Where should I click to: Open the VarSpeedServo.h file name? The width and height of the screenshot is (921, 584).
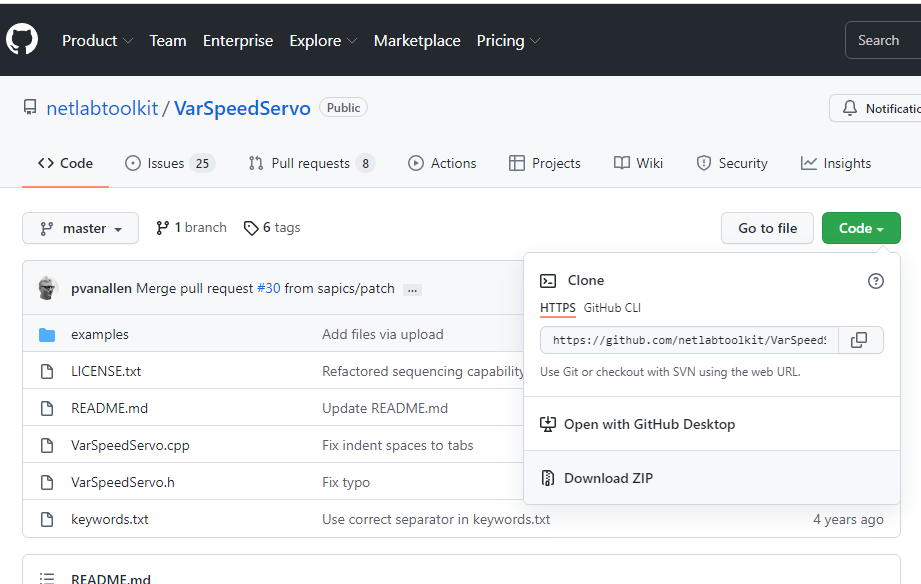click(123, 482)
